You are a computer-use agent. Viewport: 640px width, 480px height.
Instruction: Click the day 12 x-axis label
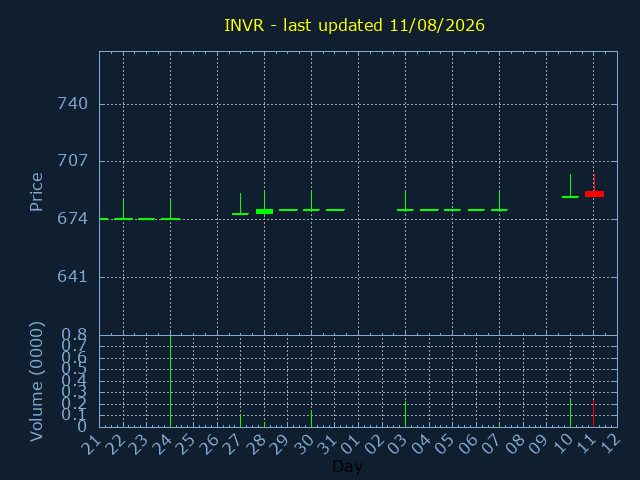tap(610, 444)
